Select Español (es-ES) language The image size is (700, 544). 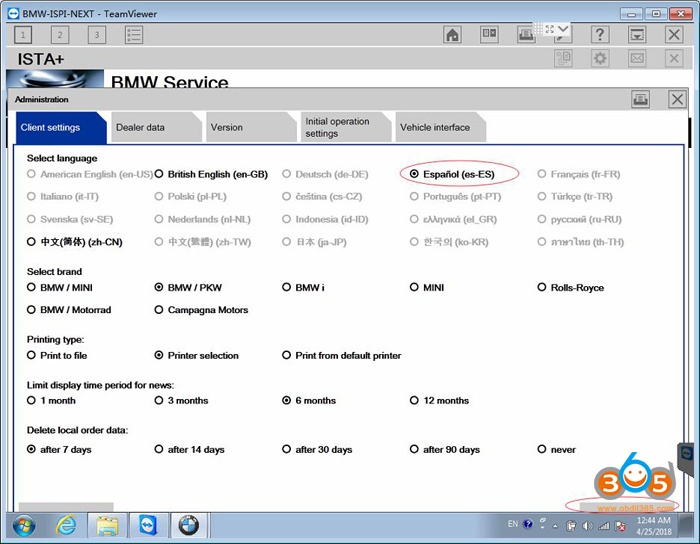414,174
